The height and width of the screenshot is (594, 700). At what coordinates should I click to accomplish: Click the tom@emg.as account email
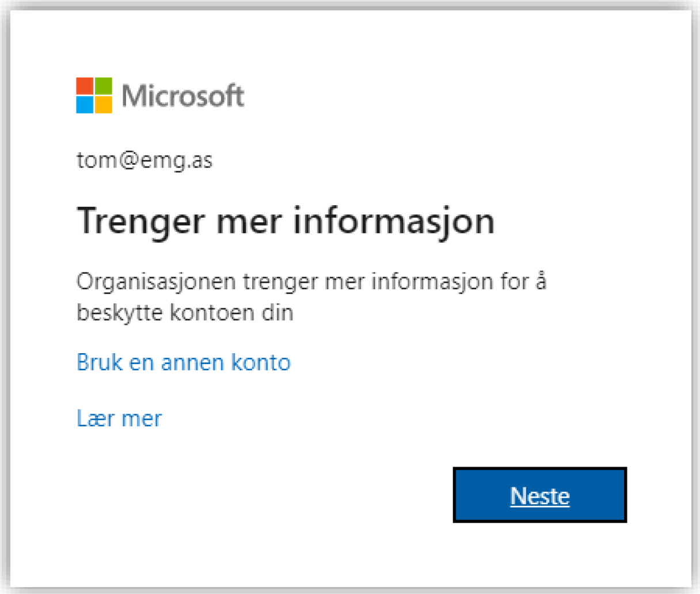(x=144, y=160)
